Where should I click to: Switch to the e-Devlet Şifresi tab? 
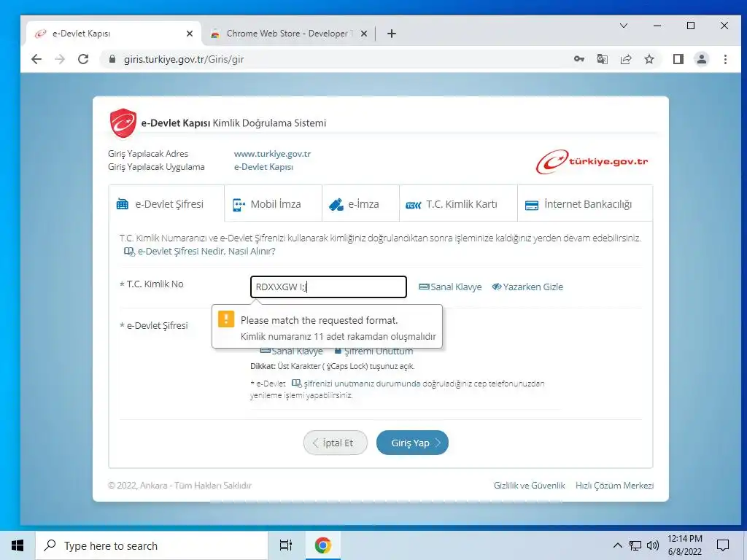click(x=166, y=204)
